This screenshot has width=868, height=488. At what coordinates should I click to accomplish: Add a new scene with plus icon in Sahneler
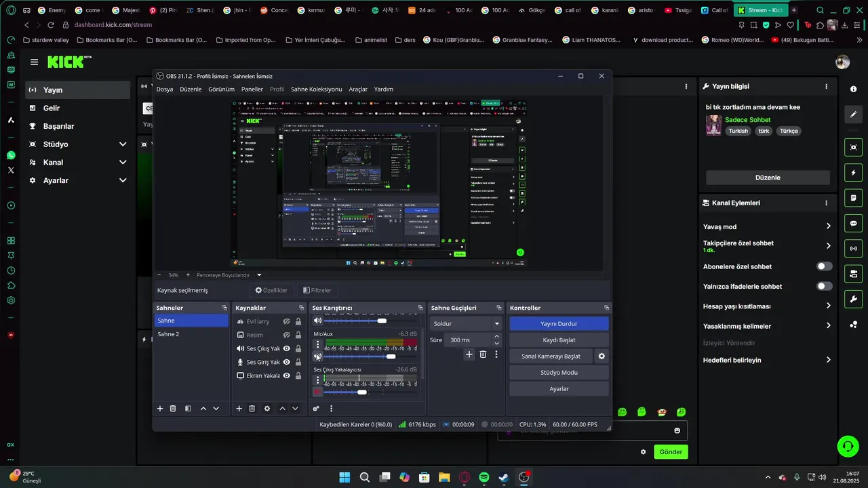pyautogui.click(x=160, y=409)
